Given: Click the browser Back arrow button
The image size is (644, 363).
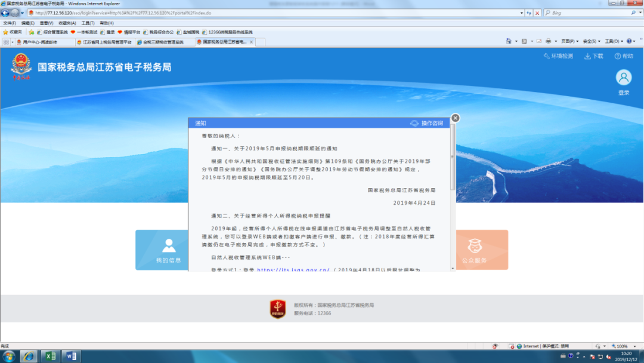Looking at the screenshot, I should [x=5, y=13].
